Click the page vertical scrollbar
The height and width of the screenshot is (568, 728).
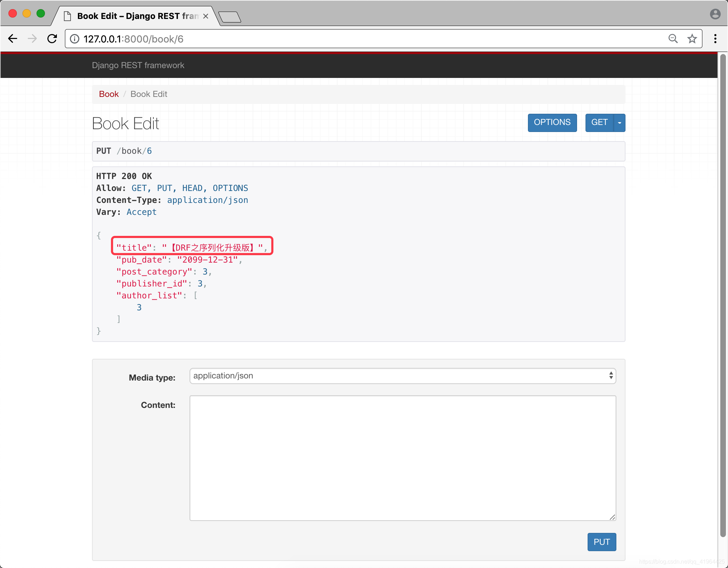point(723,295)
